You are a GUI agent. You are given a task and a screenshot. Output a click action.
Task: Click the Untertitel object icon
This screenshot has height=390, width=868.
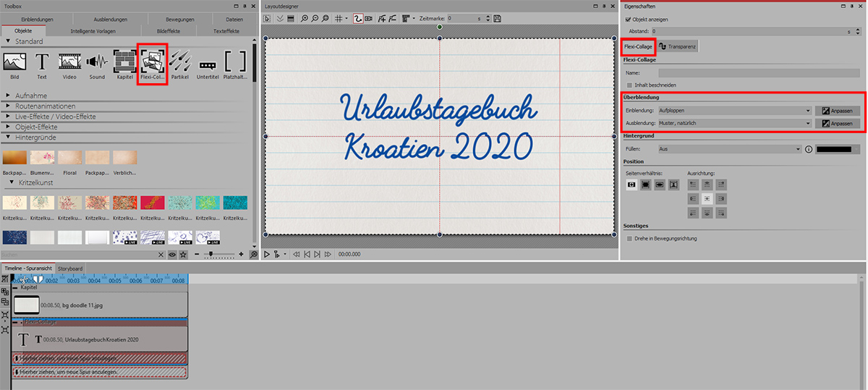[x=208, y=64]
